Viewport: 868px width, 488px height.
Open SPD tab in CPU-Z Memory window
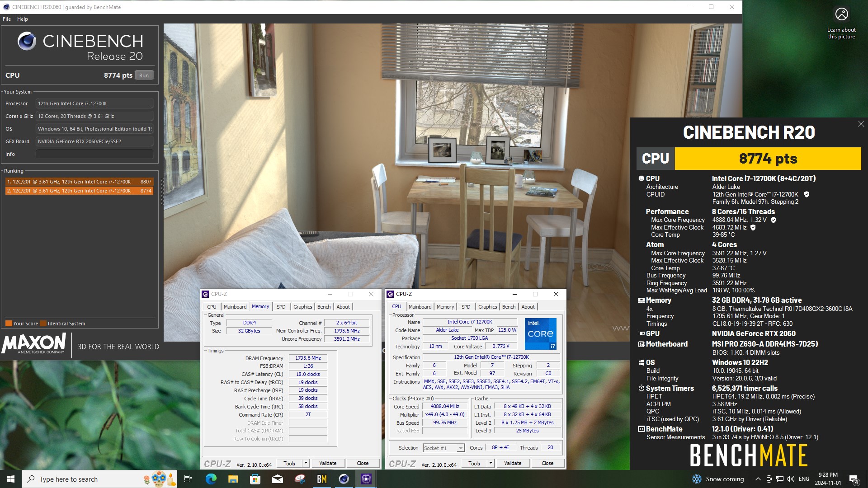coord(281,307)
